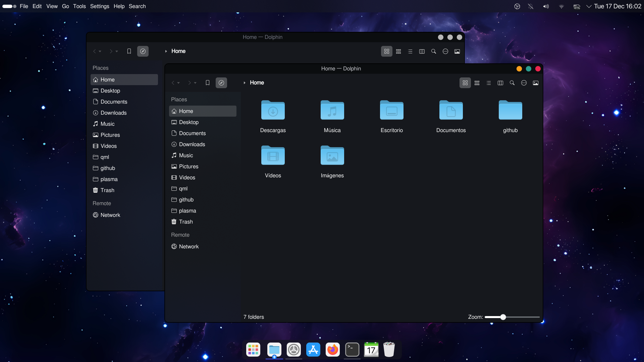Open the app launcher grid in dock
Image resolution: width=644 pixels, height=362 pixels.
[x=253, y=350]
